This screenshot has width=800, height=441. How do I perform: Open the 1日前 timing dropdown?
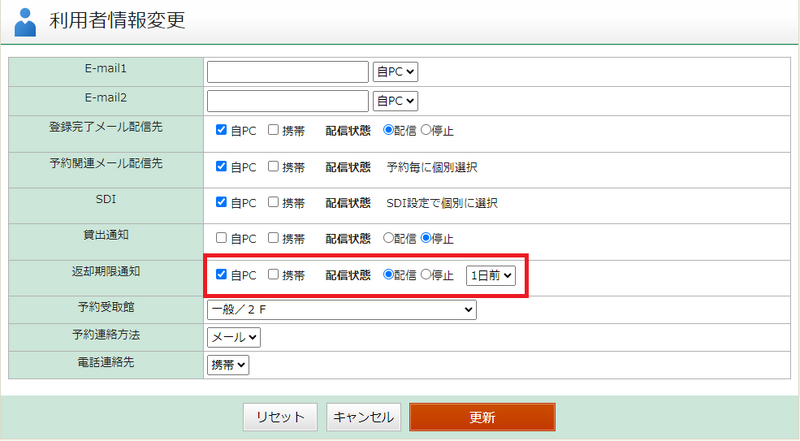pos(491,276)
